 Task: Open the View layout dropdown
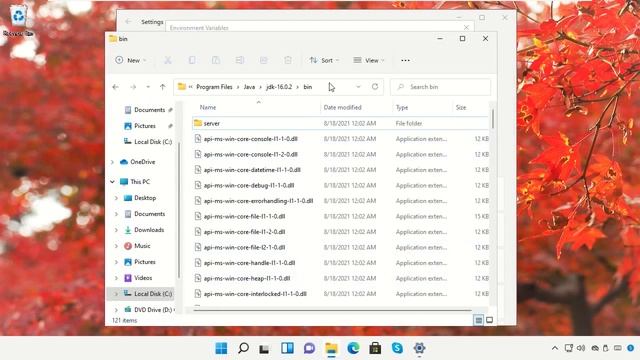(x=369, y=60)
